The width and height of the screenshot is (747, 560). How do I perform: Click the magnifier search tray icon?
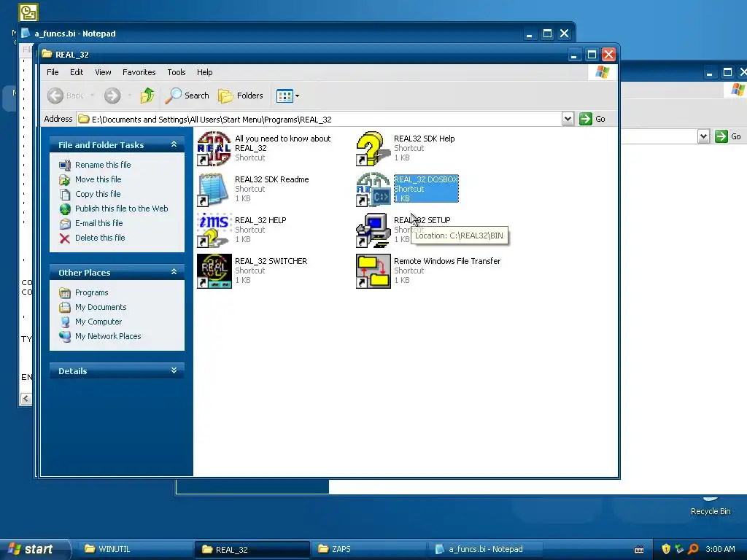(x=693, y=549)
